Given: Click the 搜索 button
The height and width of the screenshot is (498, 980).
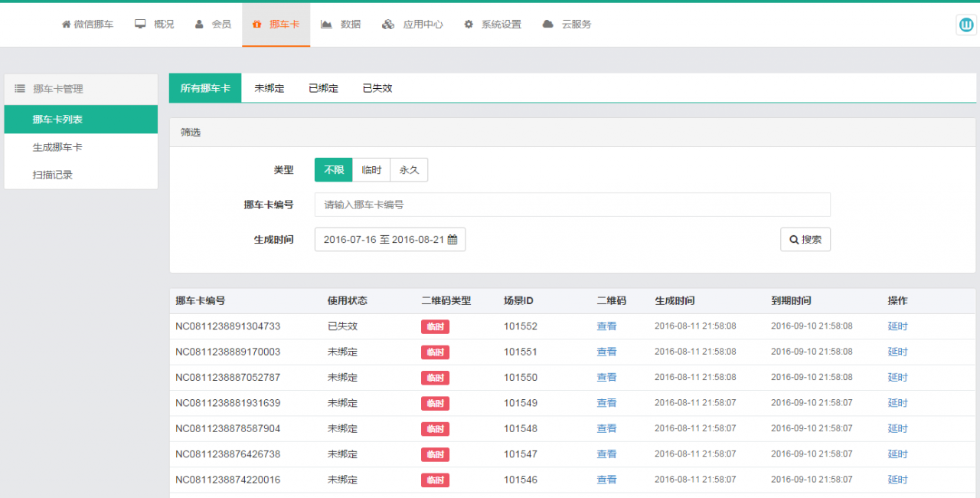Looking at the screenshot, I should pyautogui.click(x=805, y=239).
